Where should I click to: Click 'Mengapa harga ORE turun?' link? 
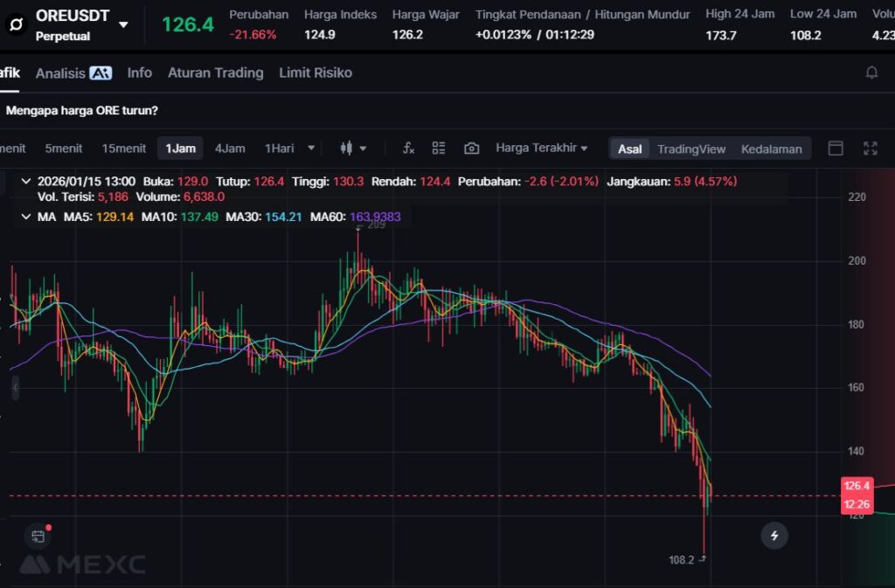tap(81, 111)
